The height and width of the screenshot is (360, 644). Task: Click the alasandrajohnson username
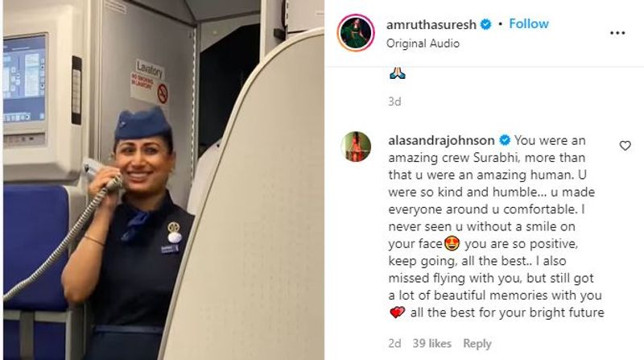(x=441, y=141)
